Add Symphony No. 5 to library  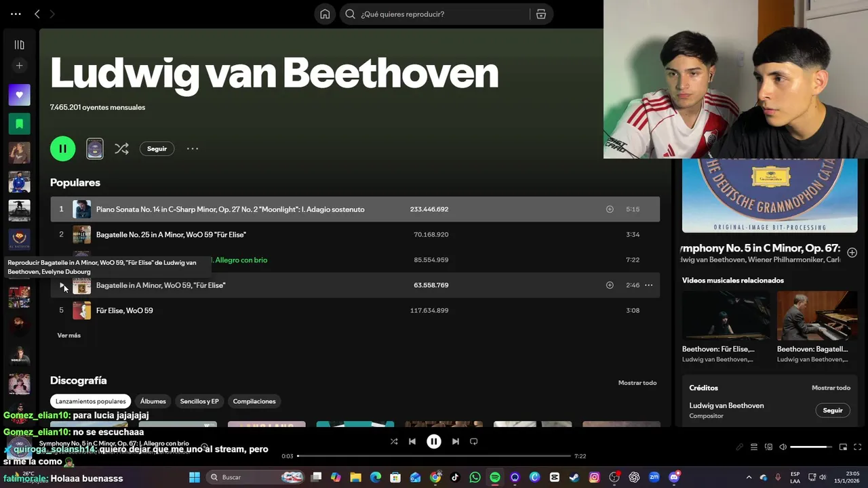(852, 253)
